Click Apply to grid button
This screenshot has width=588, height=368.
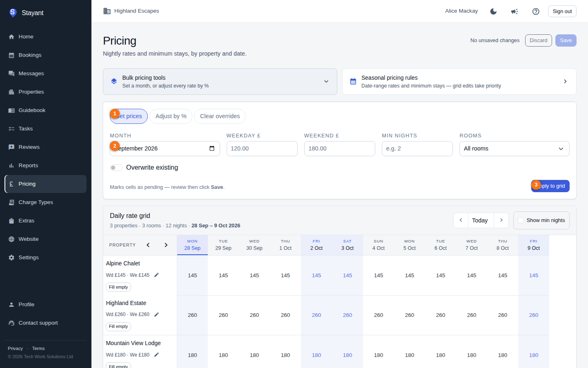[x=550, y=186]
